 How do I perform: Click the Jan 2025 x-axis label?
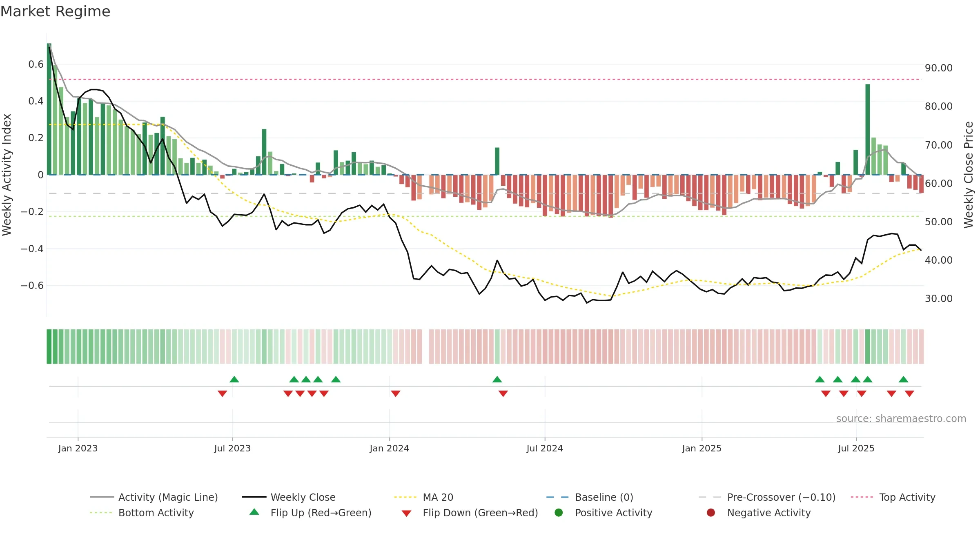click(702, 448)
